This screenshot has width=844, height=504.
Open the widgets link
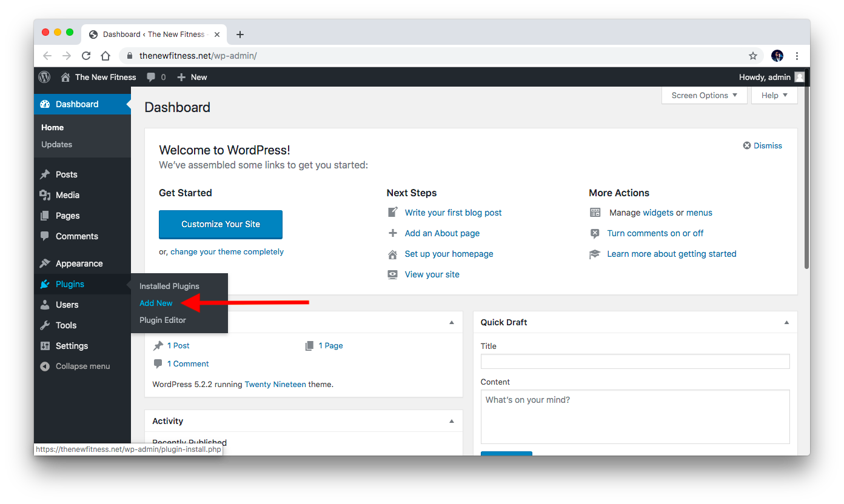click(x=658, y=213)
